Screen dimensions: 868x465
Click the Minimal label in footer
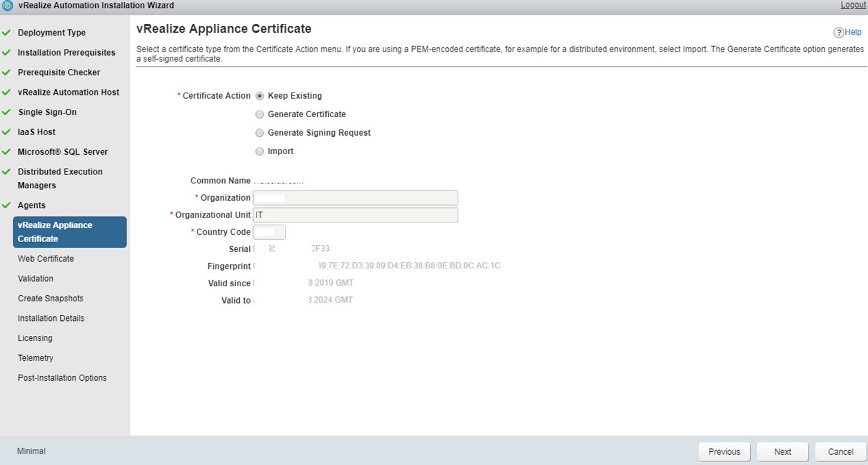pos(31,451)
